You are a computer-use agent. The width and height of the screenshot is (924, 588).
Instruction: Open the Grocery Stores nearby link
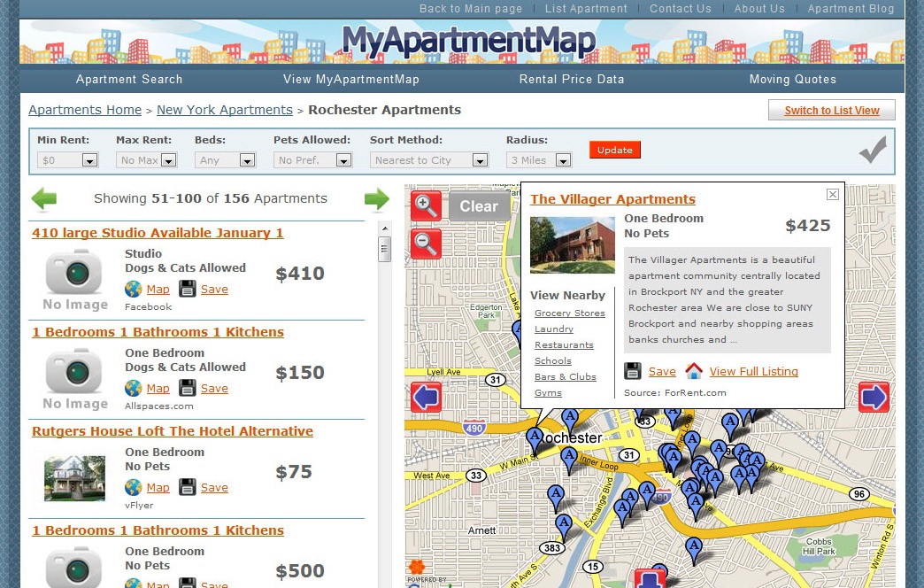570,313
